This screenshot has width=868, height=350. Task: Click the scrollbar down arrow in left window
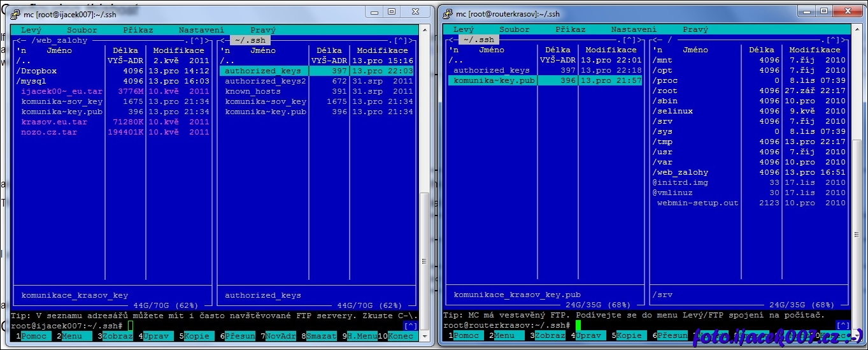coord(425,336)
